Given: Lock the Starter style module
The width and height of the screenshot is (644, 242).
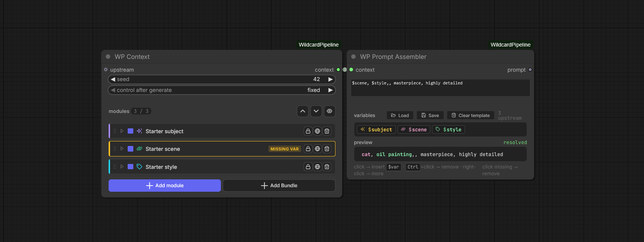Looking at the screenshot, I should (x=308, y=167).
